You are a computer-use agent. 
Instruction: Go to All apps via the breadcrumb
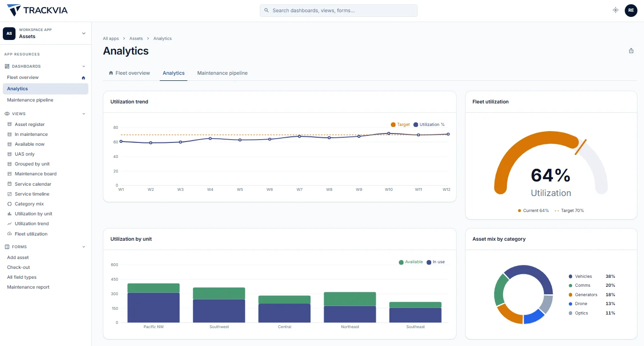111,39
